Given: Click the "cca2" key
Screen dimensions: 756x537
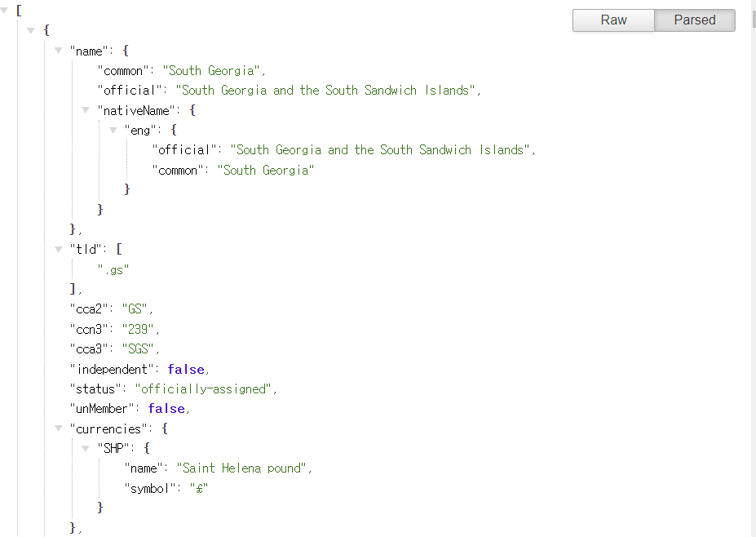Looking at the screenshot, I should [x=89, y=308].
